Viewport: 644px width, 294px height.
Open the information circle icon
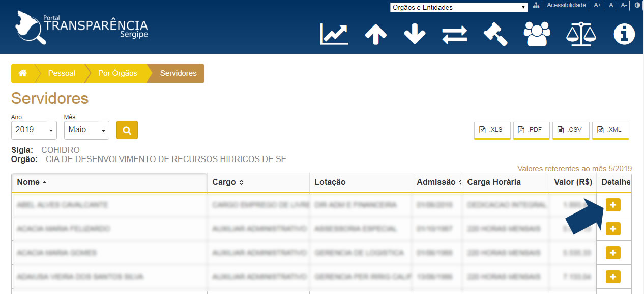click(x=624, y=34)
